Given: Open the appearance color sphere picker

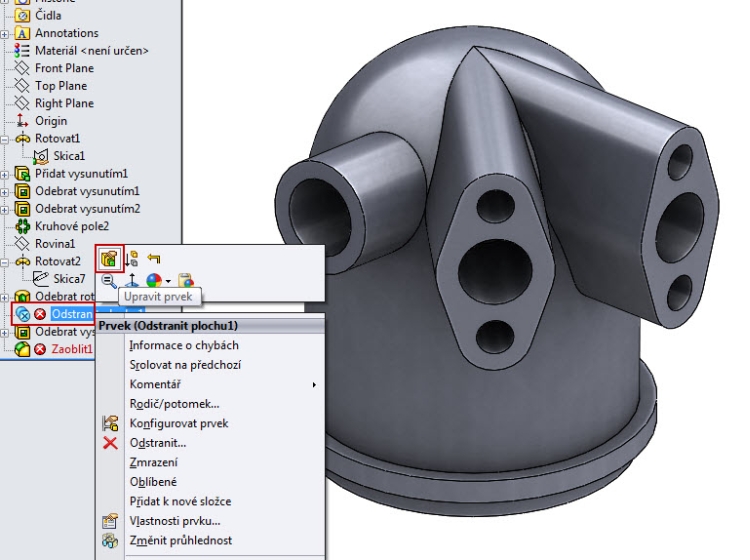Looking at the screenshot, I should click(155, 282).
